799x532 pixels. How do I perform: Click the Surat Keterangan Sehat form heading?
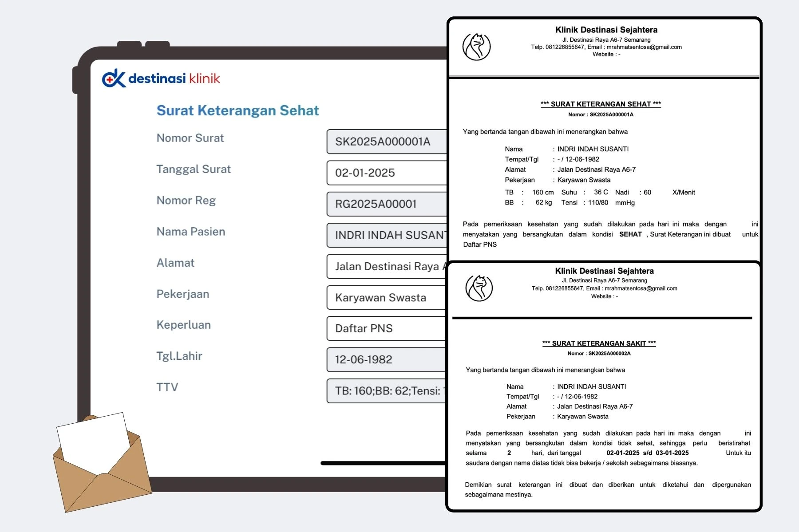pos(238,110)
